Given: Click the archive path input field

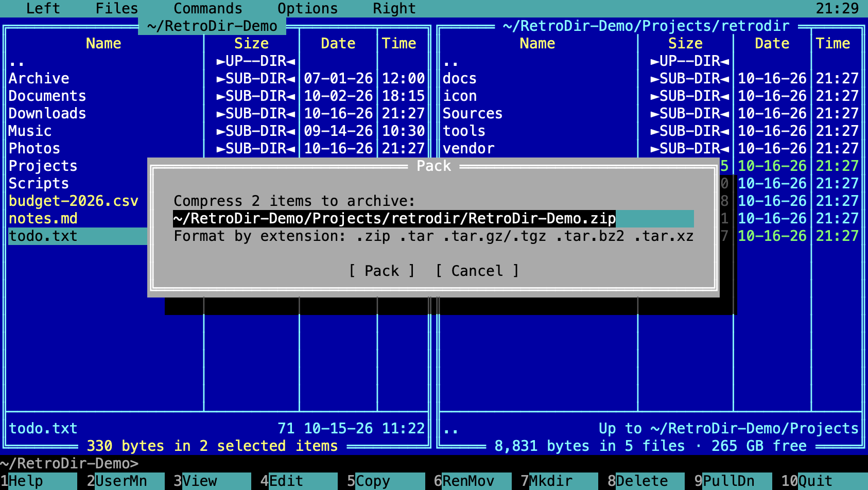Looking at the screenshot, I should click(433, 218).
